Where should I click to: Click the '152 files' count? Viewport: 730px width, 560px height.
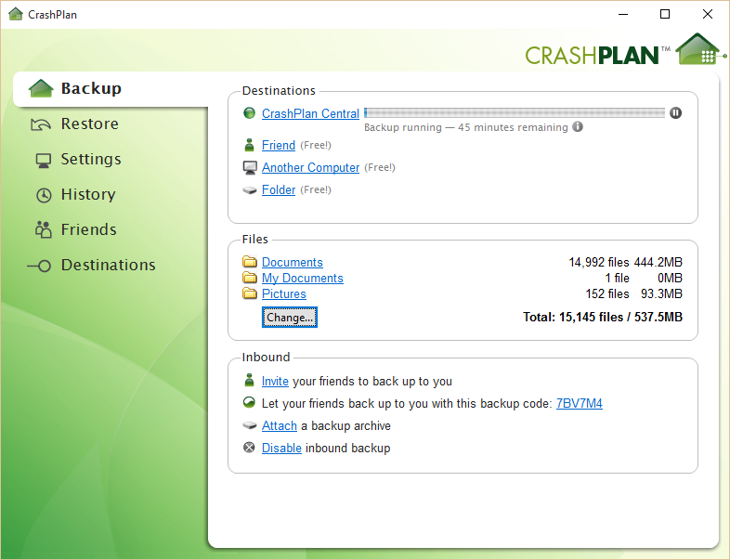pos(607,294)
